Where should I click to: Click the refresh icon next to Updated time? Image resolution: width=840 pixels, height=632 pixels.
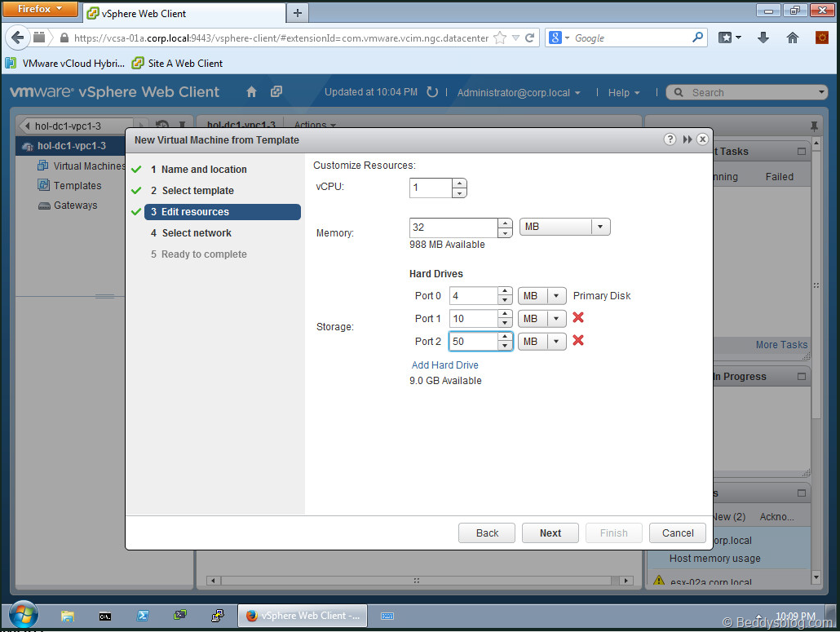431,92
